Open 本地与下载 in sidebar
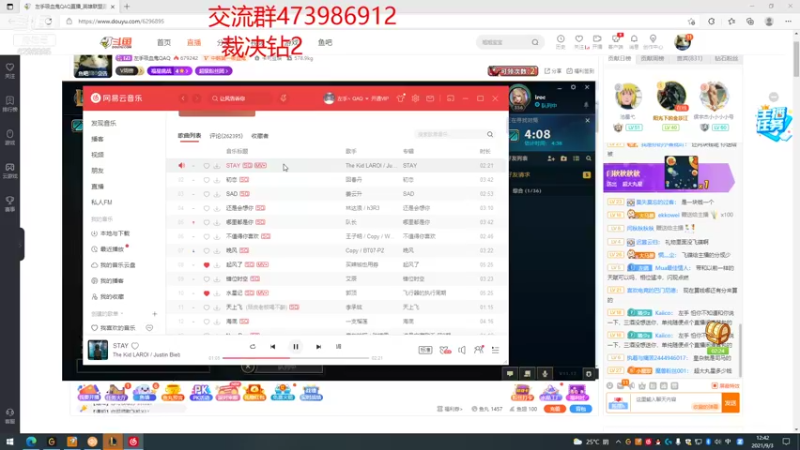 111,234
